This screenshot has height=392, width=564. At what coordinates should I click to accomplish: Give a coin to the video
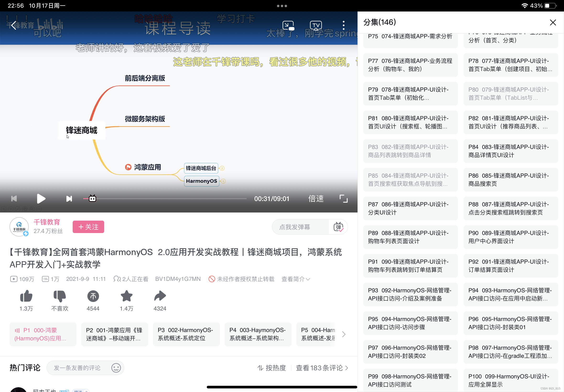click(x=93, y=296)
